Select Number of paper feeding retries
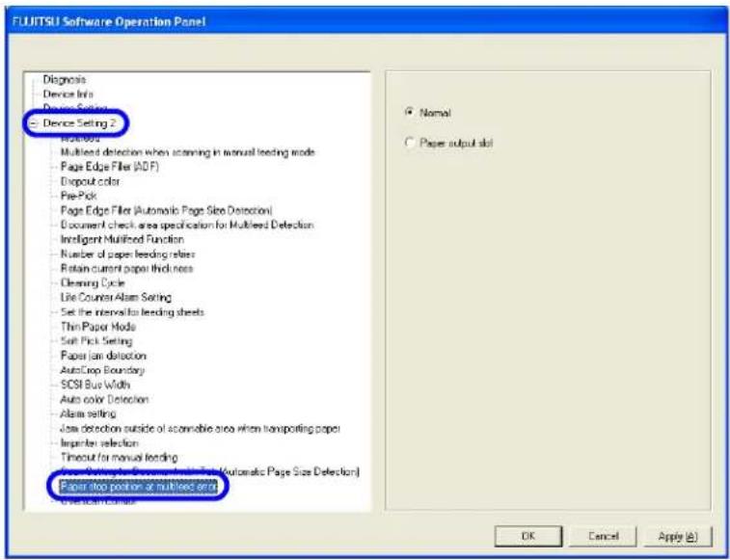Viewport: 730px width, 560px height. [128, 254]
